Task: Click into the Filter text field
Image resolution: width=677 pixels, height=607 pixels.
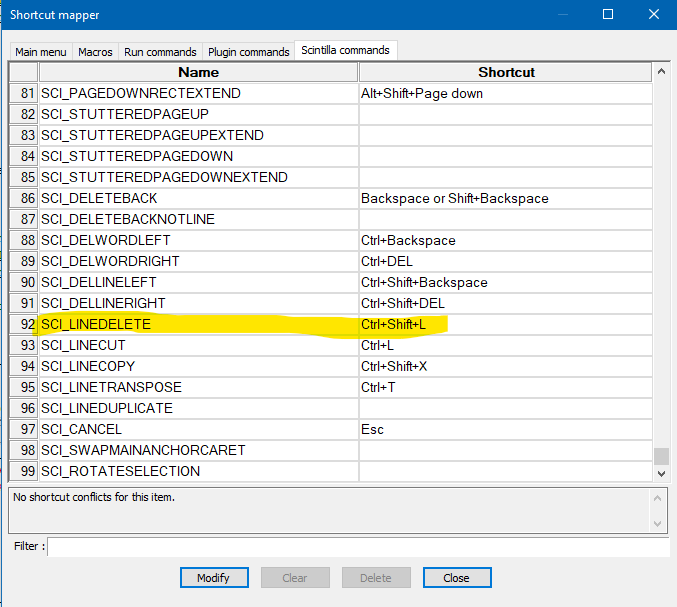Action: [x=358, y=547]
